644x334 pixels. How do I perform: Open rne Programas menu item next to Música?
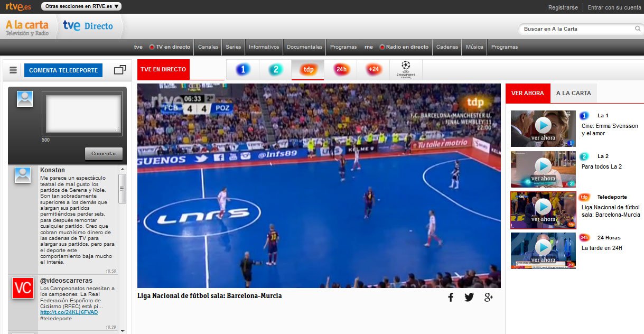(x=505, y=47)
